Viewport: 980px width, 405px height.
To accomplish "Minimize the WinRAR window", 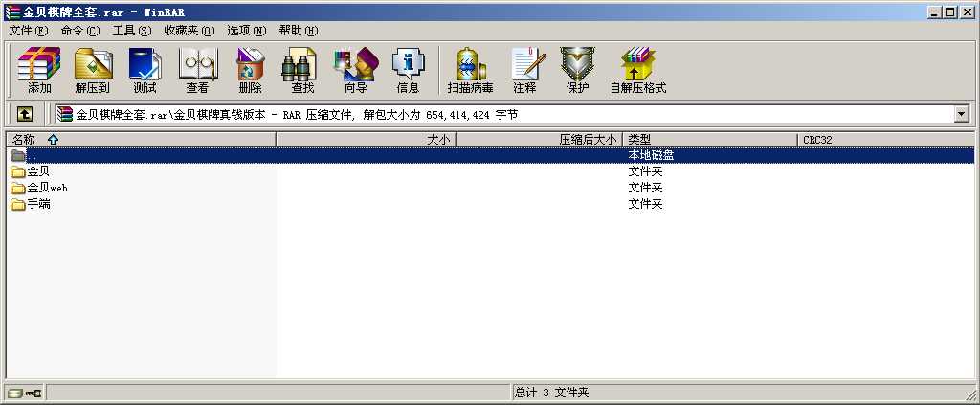I will tap(935, 11).
